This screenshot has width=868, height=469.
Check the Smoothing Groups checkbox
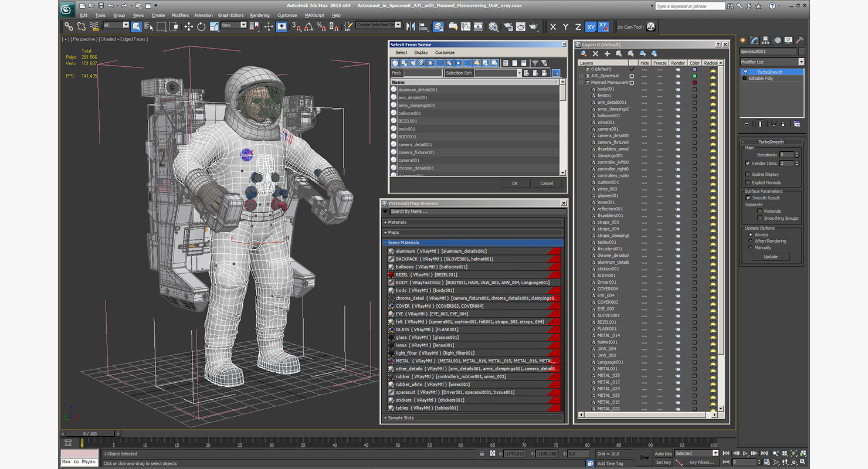[760, 218]
